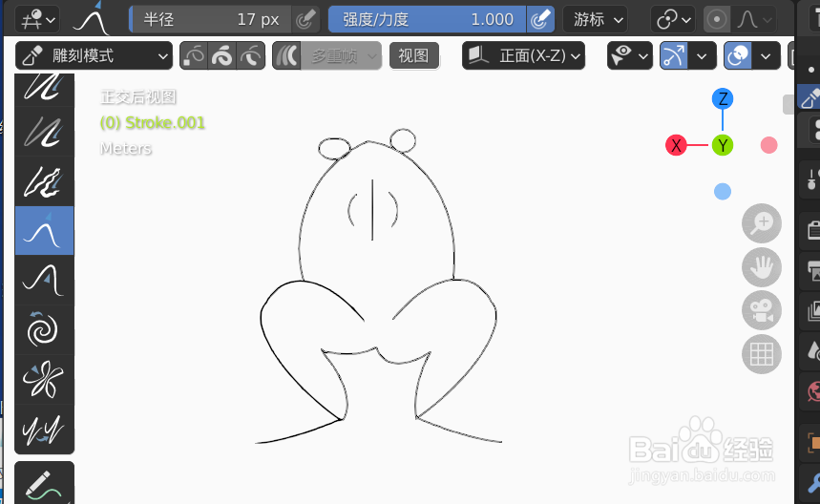Viewport: 820px width, 504px height.
Task: Open the linked-rings options dropdown
Action: [673, 20]
